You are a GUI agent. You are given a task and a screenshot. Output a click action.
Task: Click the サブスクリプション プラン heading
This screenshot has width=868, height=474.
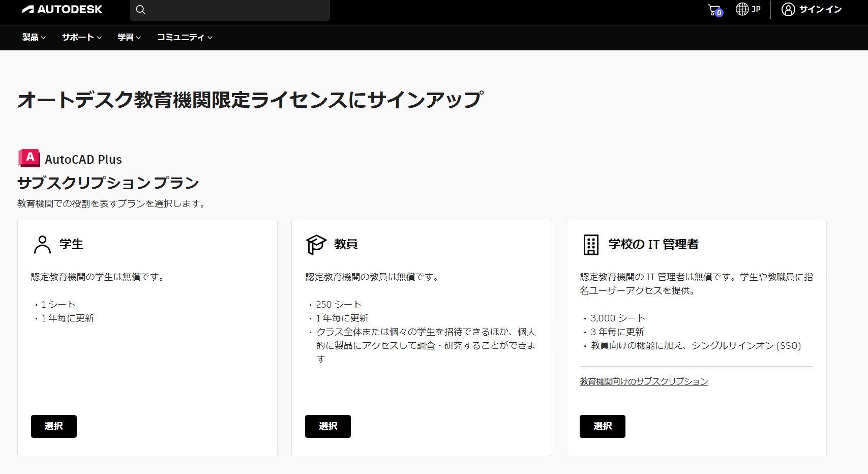pos(108,183)
